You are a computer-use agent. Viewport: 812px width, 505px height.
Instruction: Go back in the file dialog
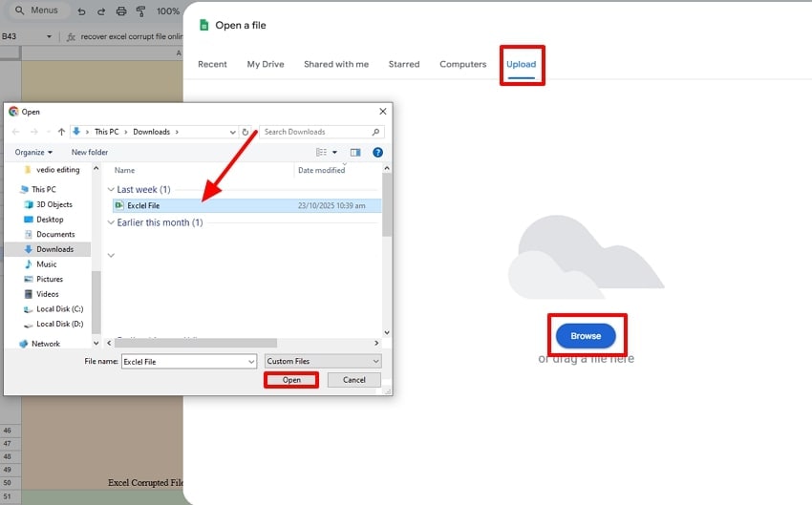[15, 132]
